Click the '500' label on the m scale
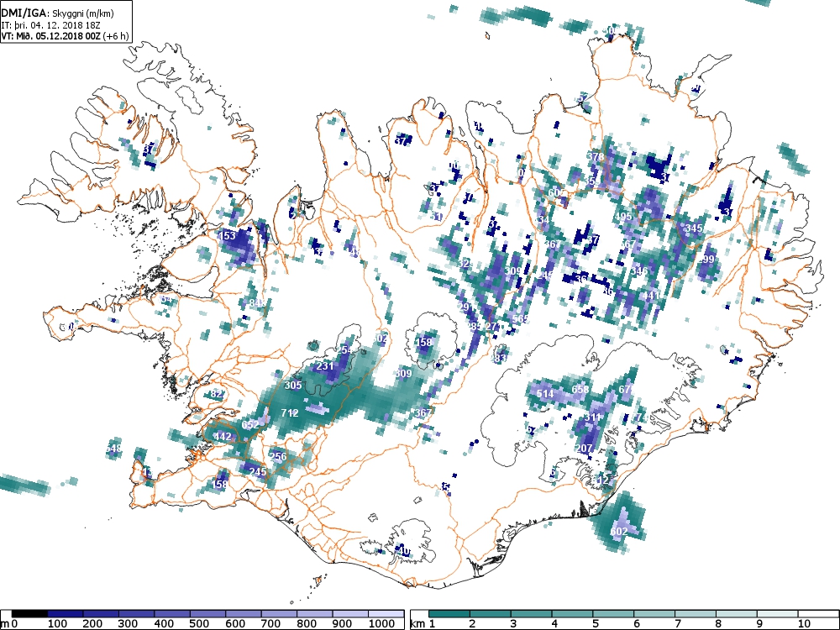Viewport: 840px width, 630px height. (x=199, y=624)
